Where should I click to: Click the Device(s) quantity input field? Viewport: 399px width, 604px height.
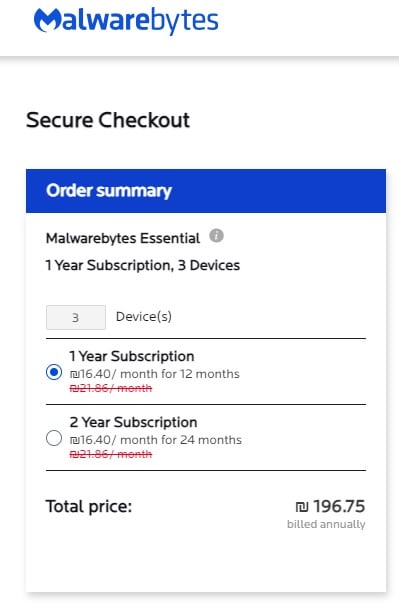click(x=76, y=317)
